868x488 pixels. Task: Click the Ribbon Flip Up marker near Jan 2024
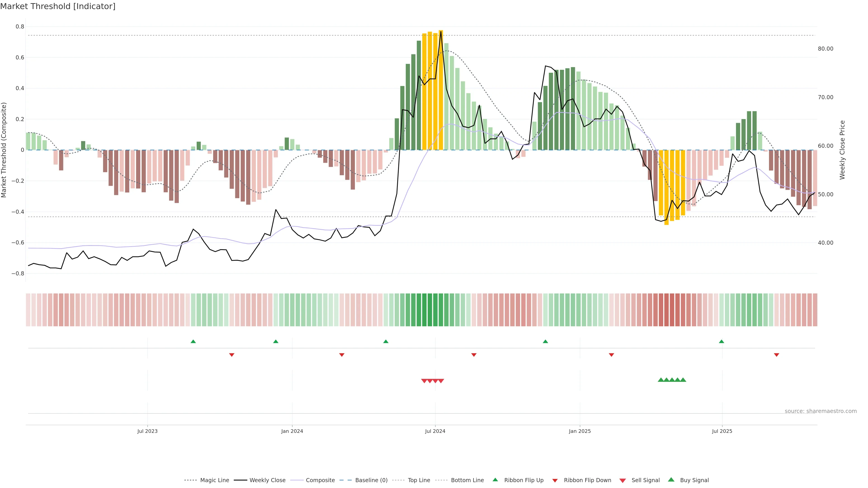(276, 342)
